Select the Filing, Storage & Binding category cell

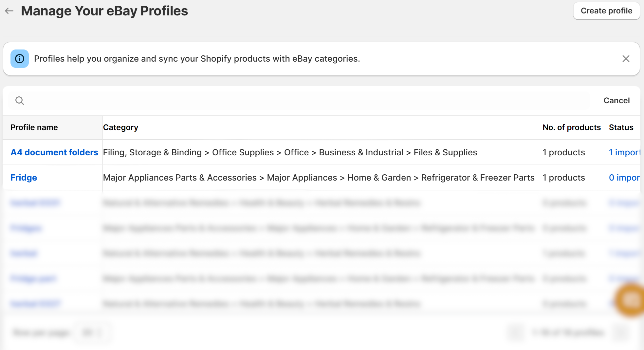pyautogui.click(x=290, y=152)
